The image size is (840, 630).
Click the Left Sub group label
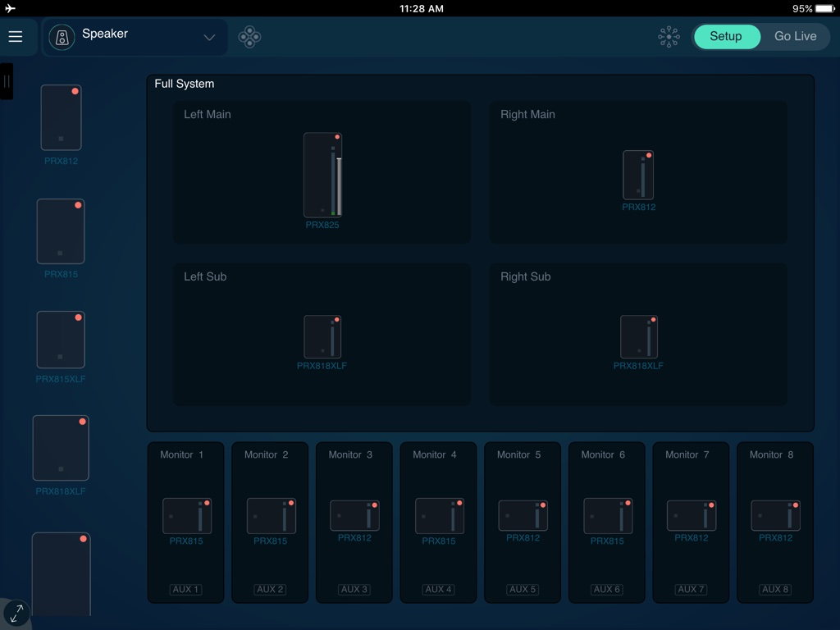[x=205, y=276]
